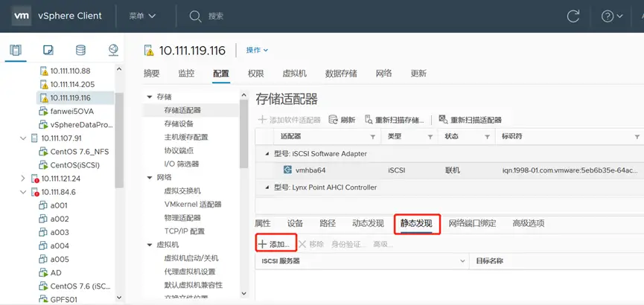Open the help question mark menu
This screenshot has width=644, height=305.
(x=611, y=16)
